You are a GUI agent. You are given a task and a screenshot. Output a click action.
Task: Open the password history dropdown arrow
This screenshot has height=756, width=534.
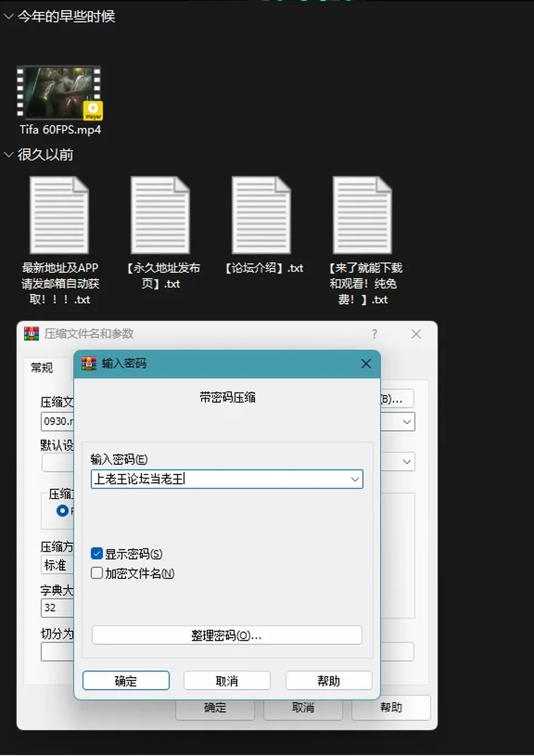pyautogui.click(x=355, y=479)
